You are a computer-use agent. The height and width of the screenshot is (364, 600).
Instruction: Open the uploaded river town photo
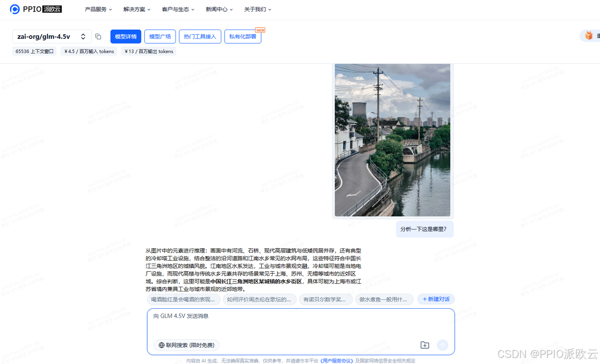(x=393, y=140)
